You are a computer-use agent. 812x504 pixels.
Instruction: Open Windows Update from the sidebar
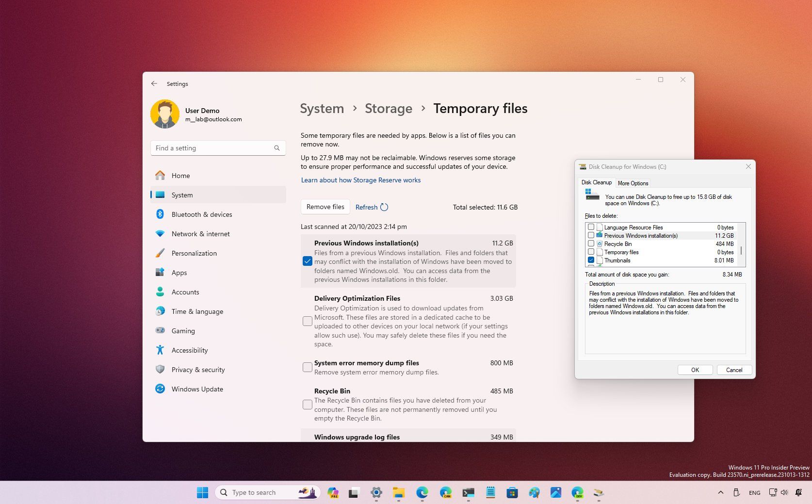197,389
